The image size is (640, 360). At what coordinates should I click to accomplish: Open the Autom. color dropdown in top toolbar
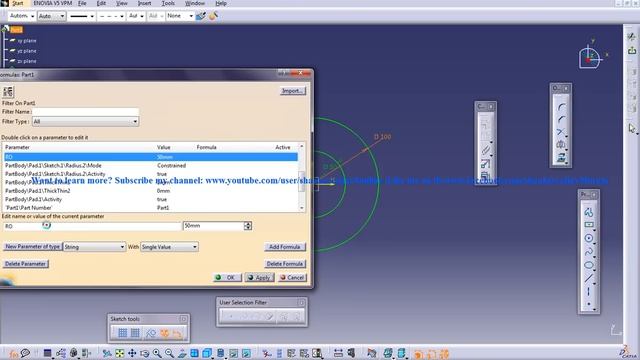(22, 16)
